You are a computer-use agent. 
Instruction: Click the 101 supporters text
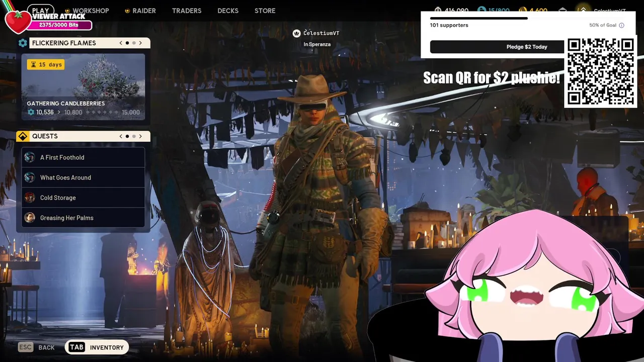pos(449,25)
